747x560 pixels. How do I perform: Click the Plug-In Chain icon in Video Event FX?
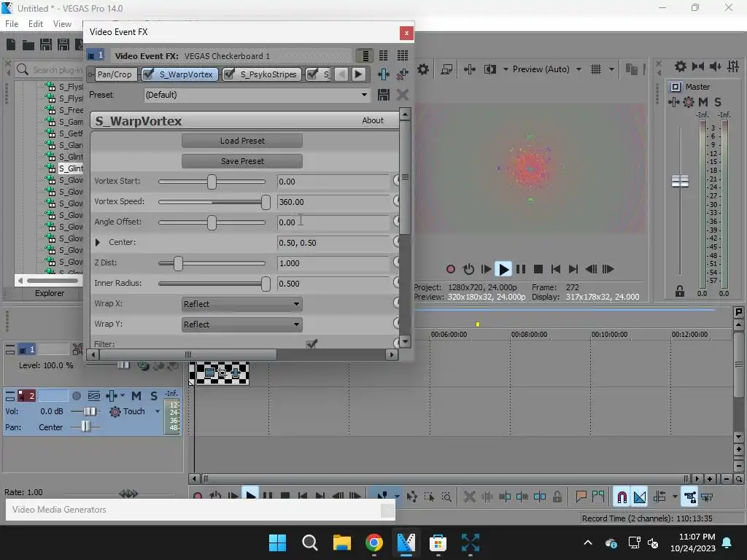click(384, 74)
